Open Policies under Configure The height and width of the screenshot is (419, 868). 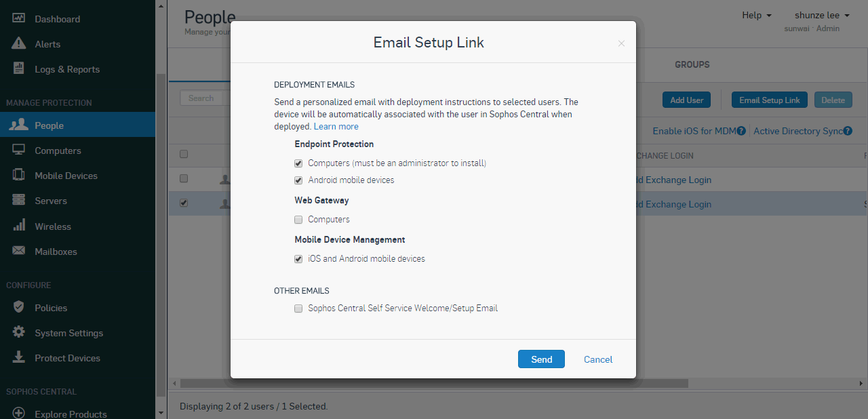tap(51, 308)
